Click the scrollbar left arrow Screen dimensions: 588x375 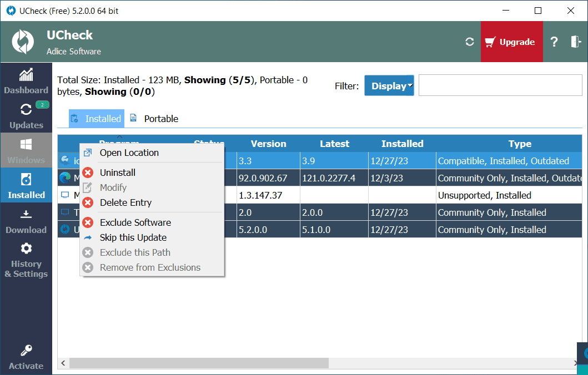pos(63,363)
